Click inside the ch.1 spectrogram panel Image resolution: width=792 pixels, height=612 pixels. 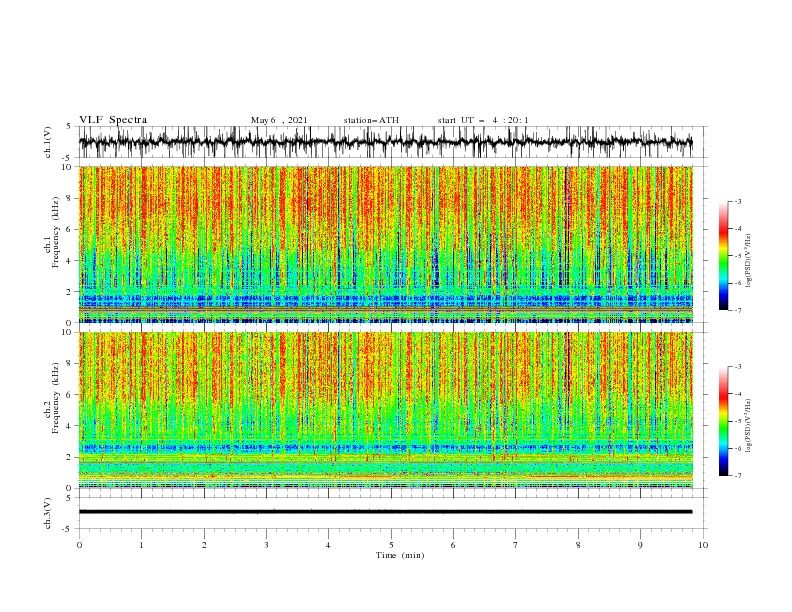pyautogui.click(x=385, y=244)
